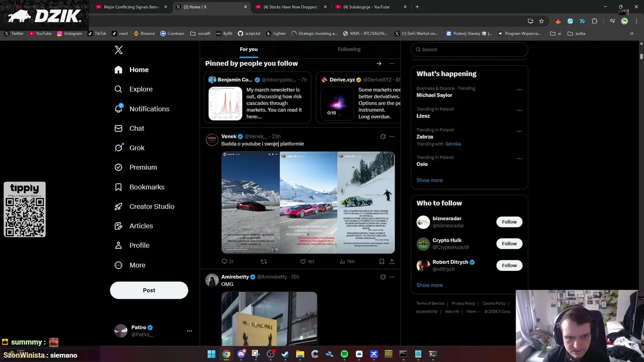Repost Venek's post
The width and height of the screenshot is (644, 362).
click(x=264, y=261)
